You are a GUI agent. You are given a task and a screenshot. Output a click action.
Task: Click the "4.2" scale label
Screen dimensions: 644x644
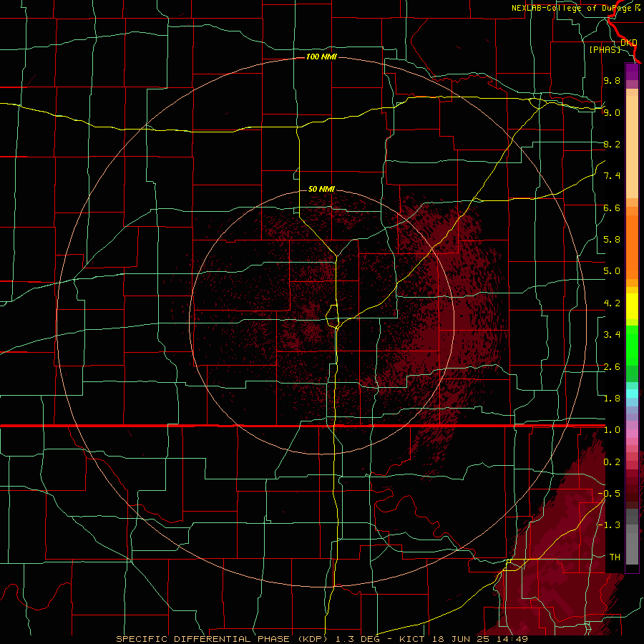point(612,303)
